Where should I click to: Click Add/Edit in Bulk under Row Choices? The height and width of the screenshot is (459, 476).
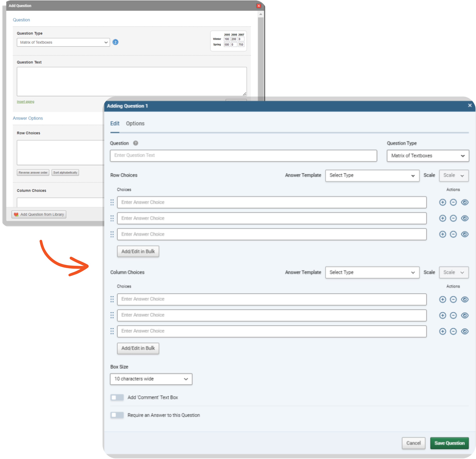click(x=138, y=251)
